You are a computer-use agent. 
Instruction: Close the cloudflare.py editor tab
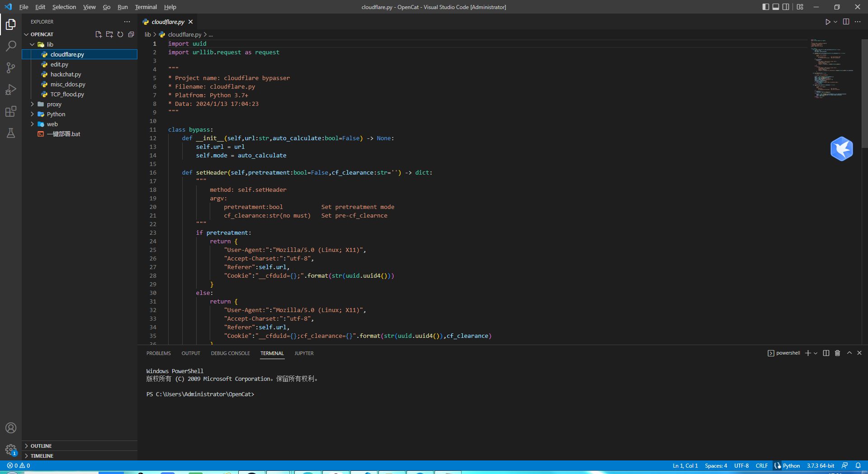191,22
